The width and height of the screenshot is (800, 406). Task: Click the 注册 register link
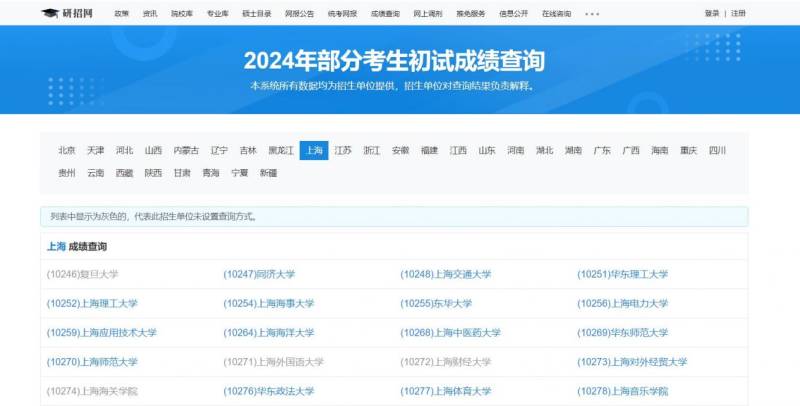tap(738, 13)
